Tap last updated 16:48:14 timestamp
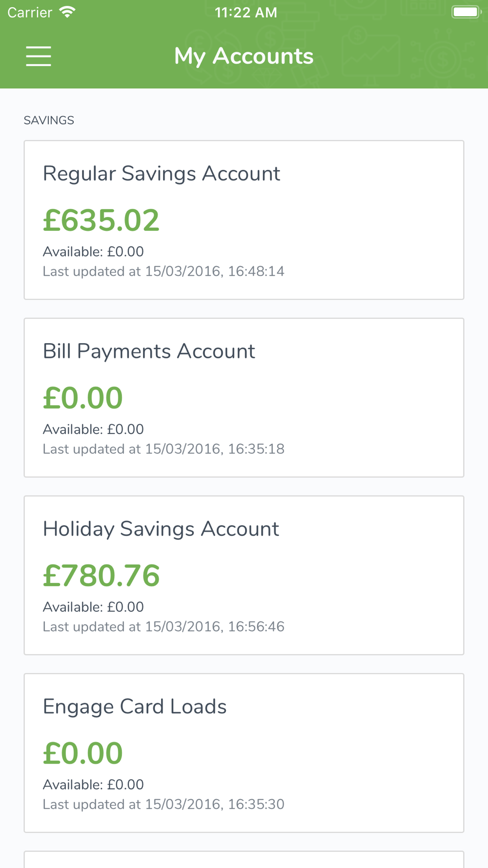This screenshot has width=488, height=868. click(163, 271)
